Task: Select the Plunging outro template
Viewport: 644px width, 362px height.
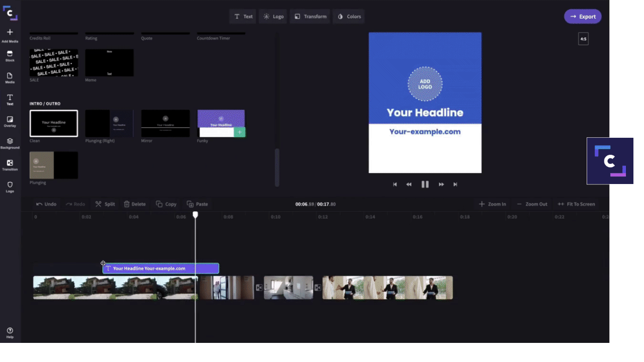Action: coord(54,165)
